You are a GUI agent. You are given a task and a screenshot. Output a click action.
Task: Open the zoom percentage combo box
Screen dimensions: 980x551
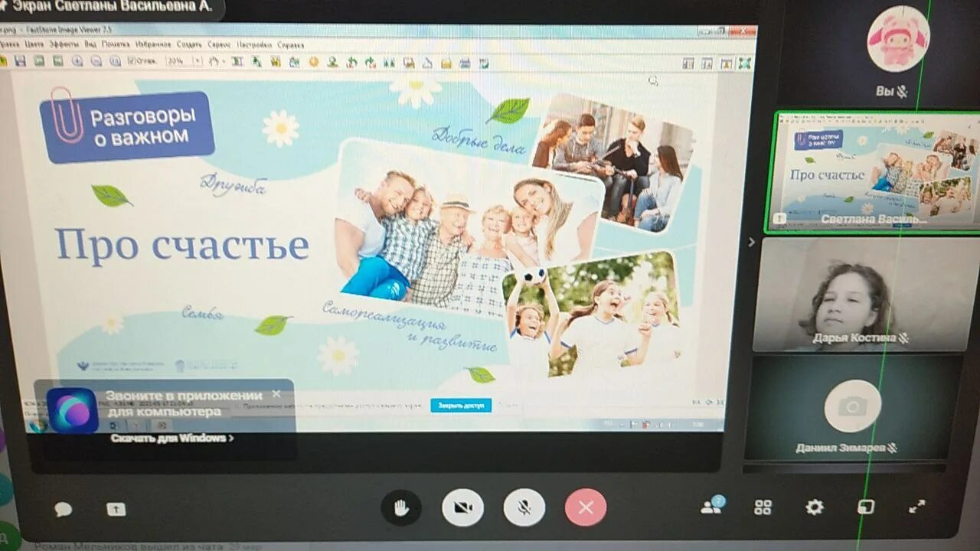(184, 61)
